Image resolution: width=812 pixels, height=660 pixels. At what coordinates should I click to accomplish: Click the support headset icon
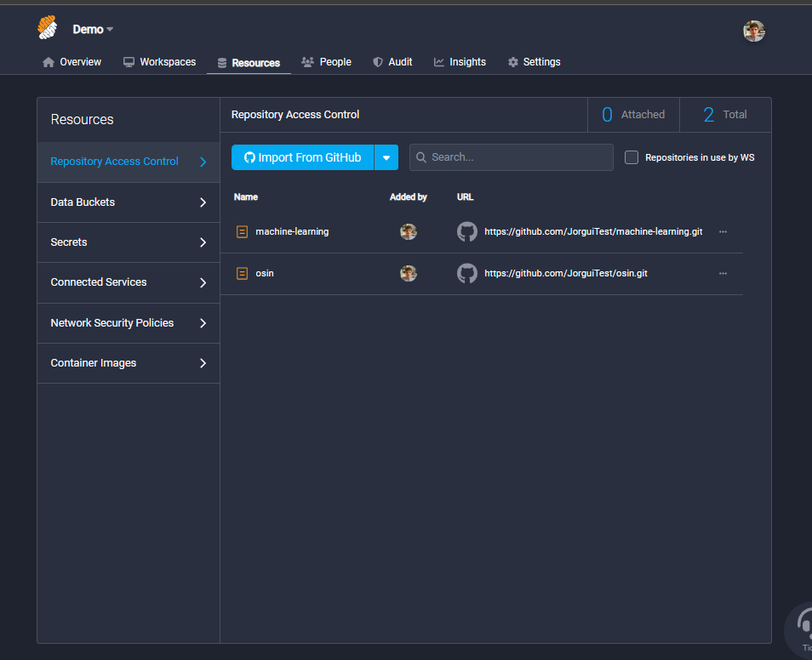[803, 625]
